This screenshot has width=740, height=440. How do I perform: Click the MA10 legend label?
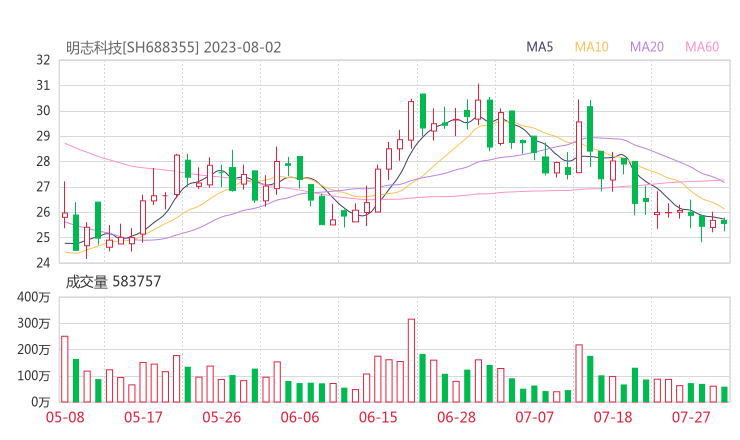pyautogui.click(x=591, y=47)
